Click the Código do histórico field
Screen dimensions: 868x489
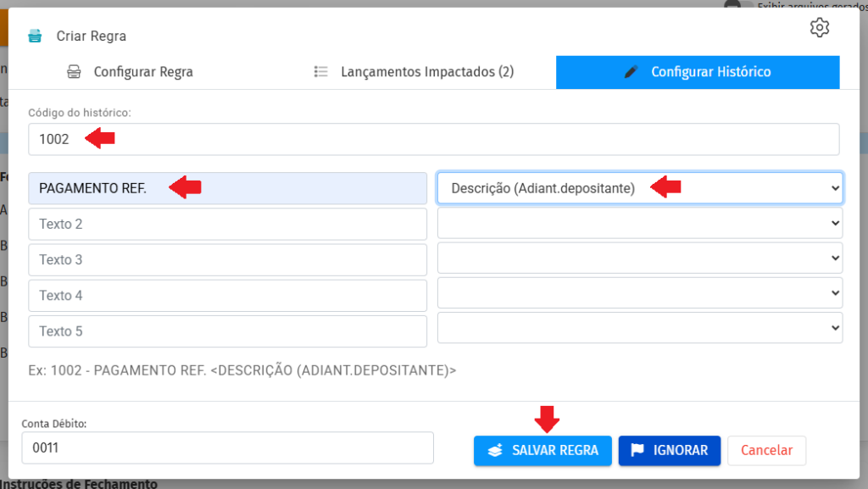(433, 139)
